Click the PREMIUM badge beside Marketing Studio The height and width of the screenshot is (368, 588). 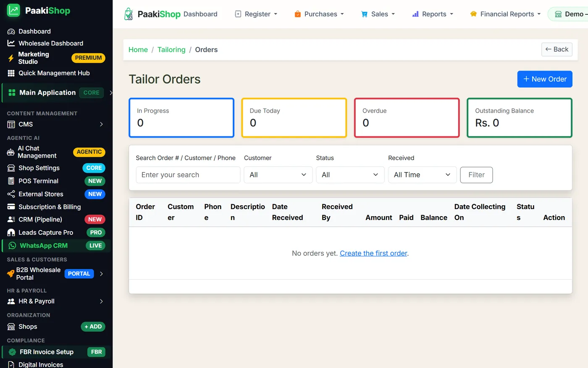click(x=88, y=58)
